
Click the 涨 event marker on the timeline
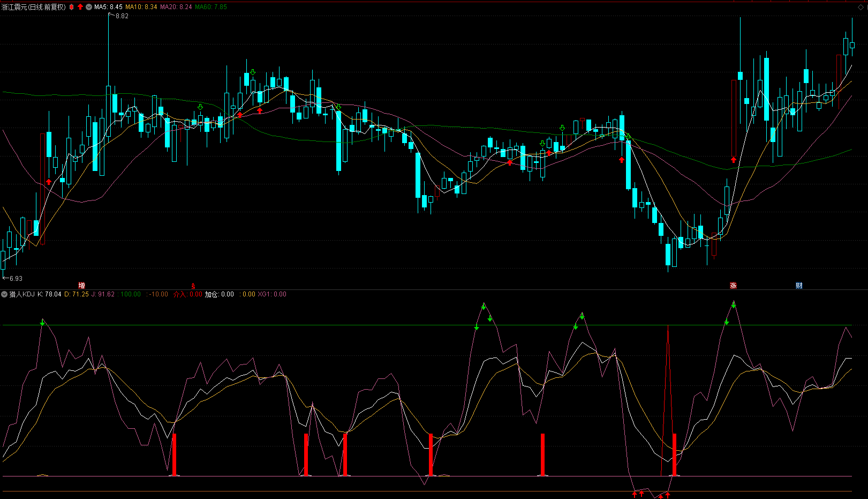pyautogui.click(x=733, y=285)
